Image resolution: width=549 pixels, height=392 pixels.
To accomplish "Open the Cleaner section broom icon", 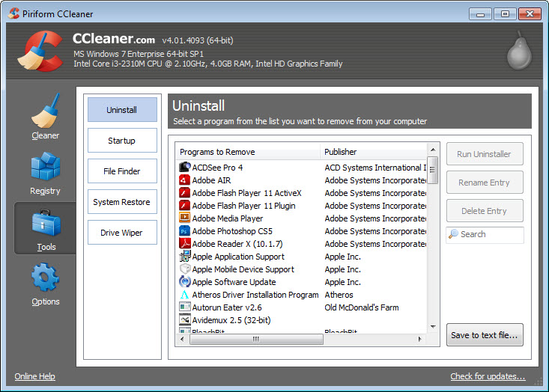I will pos(46,111).
